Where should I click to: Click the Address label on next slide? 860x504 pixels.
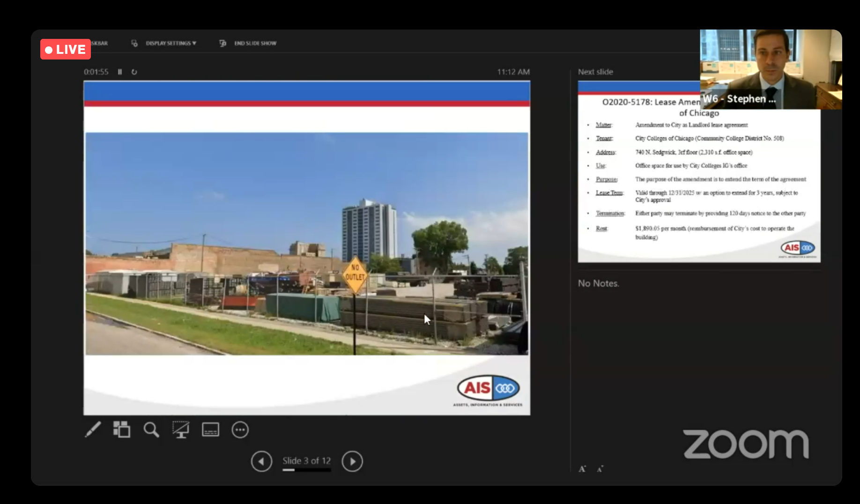pyautogui.click(x=606, y=152)
